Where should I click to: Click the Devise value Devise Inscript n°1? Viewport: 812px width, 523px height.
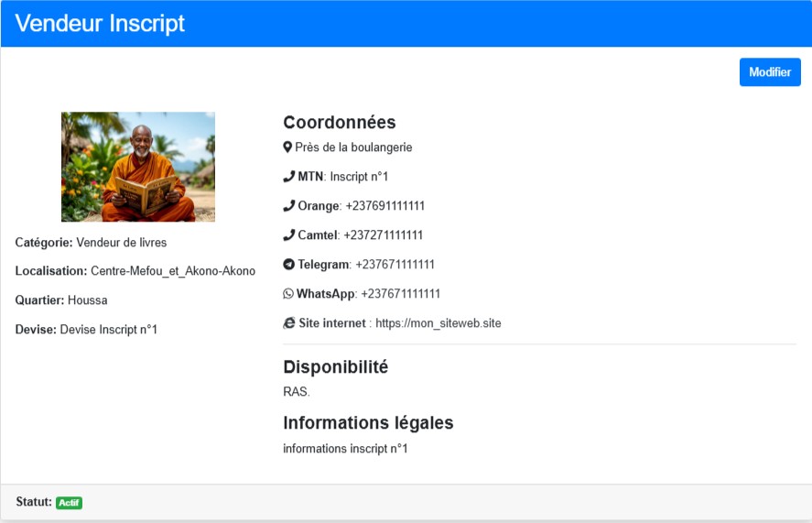(109, 329)
